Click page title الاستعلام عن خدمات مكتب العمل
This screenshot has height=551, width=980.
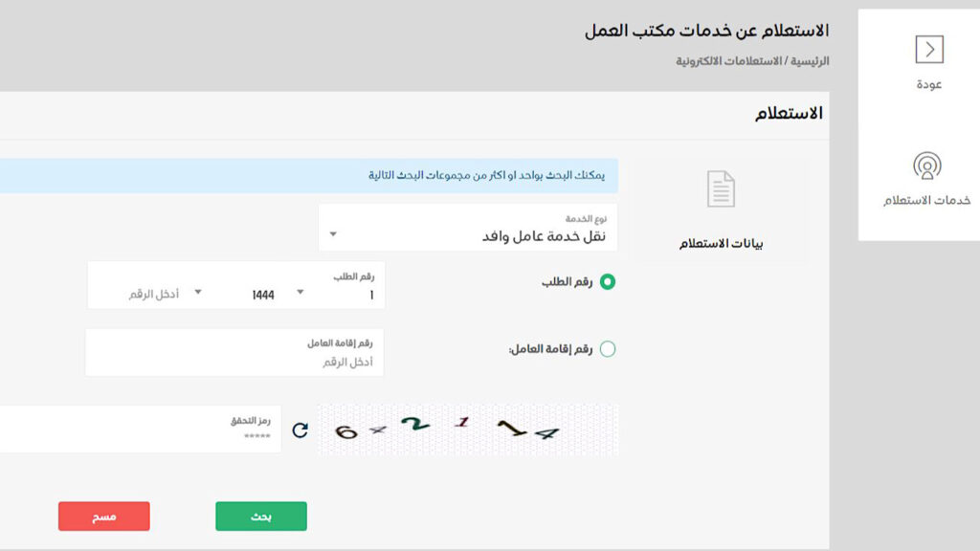707,31
